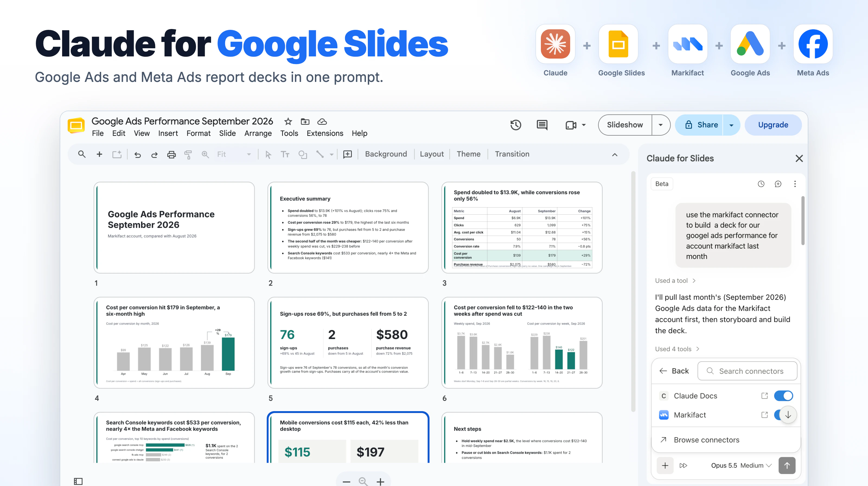
Task: Select the Executive summary slide thumbnail
Action: tap(348, 228)
